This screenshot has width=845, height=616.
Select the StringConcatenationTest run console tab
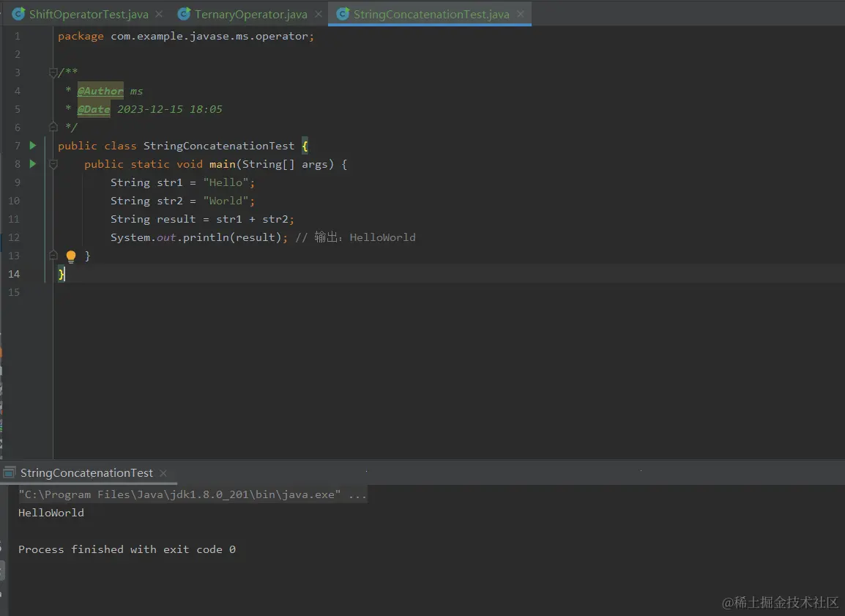(x=86, y=473)
